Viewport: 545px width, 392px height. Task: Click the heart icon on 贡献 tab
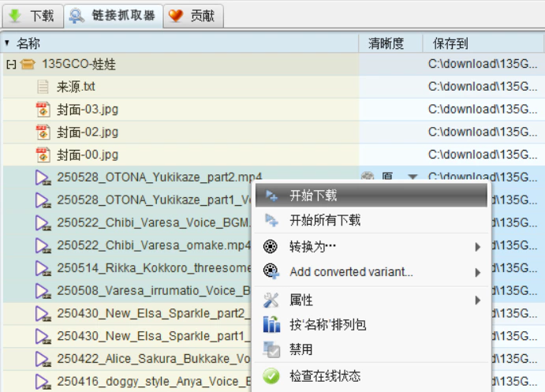click(177, 15)
